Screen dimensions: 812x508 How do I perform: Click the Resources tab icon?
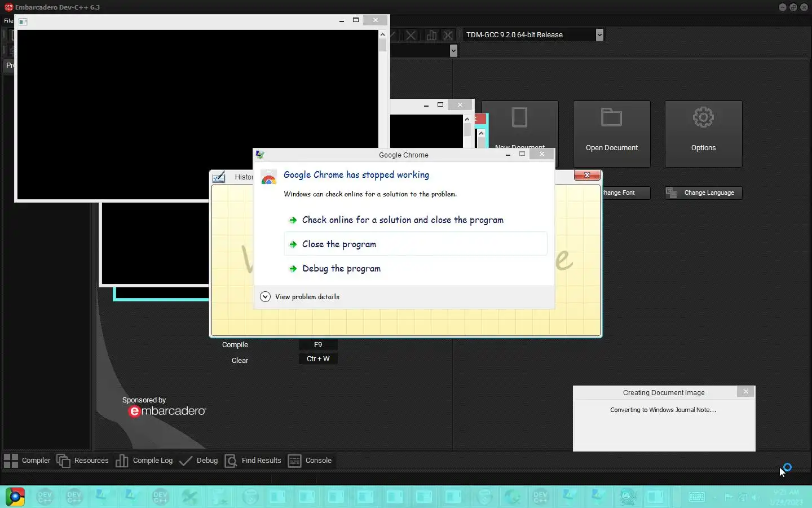[x=64, y=461]
